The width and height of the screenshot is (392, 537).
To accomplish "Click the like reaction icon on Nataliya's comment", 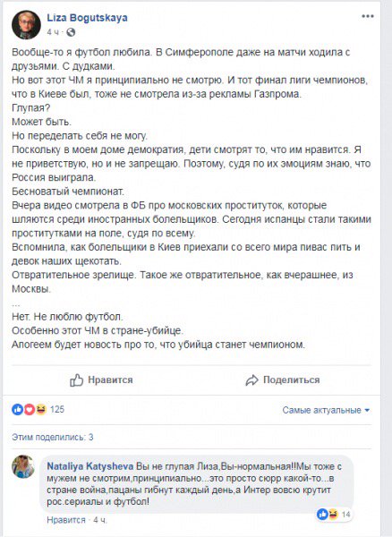I will (322, 514).
